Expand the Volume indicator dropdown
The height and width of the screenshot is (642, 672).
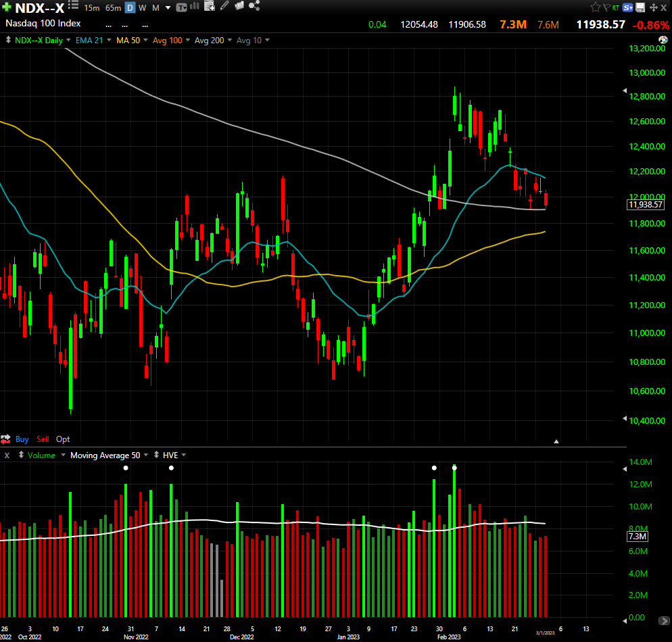64,455
